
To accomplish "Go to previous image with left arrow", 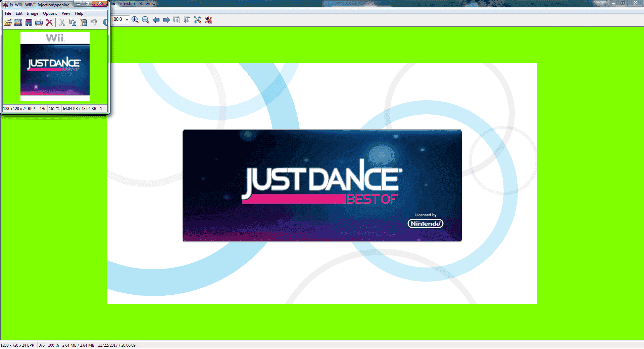I will (156, 20).
